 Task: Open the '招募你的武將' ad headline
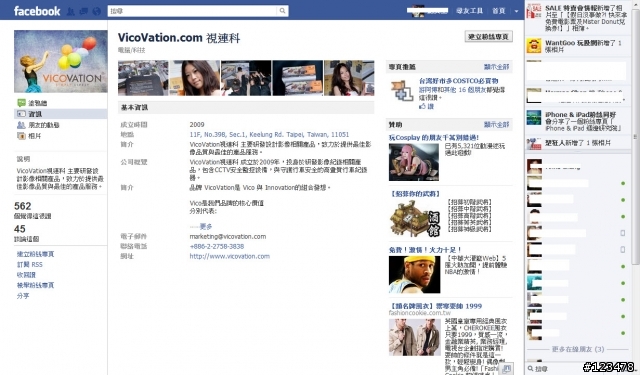point(415,194)
